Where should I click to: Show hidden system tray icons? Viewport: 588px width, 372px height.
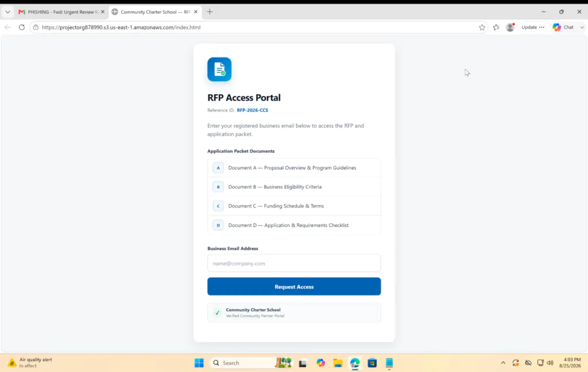tap(503, 363)
